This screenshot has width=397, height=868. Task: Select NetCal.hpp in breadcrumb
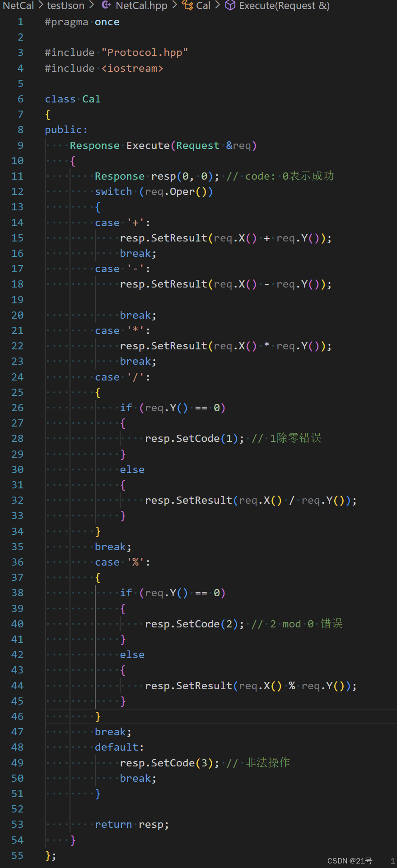141,6
